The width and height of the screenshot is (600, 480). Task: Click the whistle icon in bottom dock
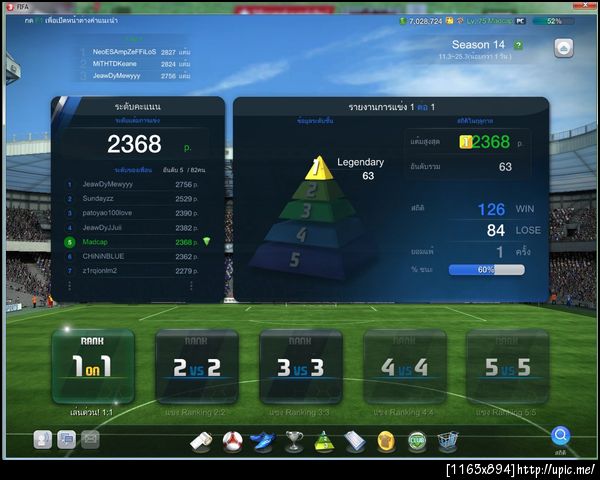tap(201, 441)
